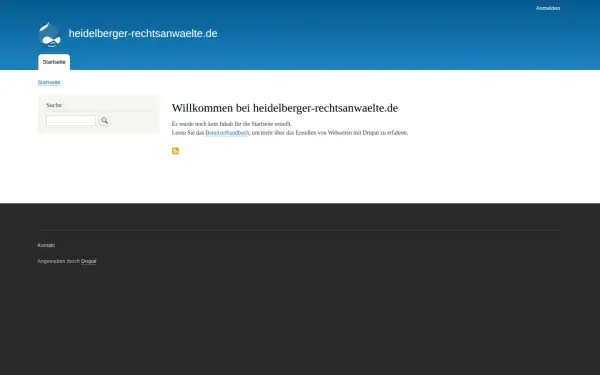Open the orange RSS feed icon
600x375 pixels.
point(175,151)
